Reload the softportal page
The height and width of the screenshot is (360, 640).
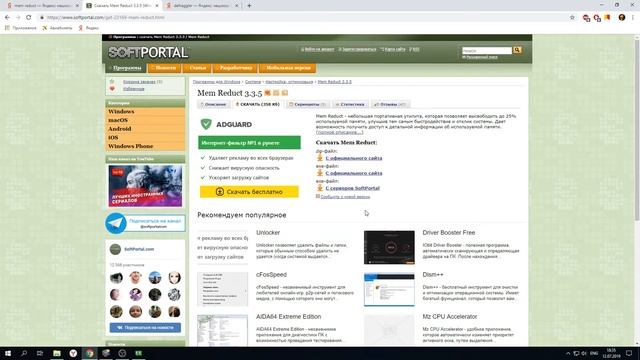(29, 18)
